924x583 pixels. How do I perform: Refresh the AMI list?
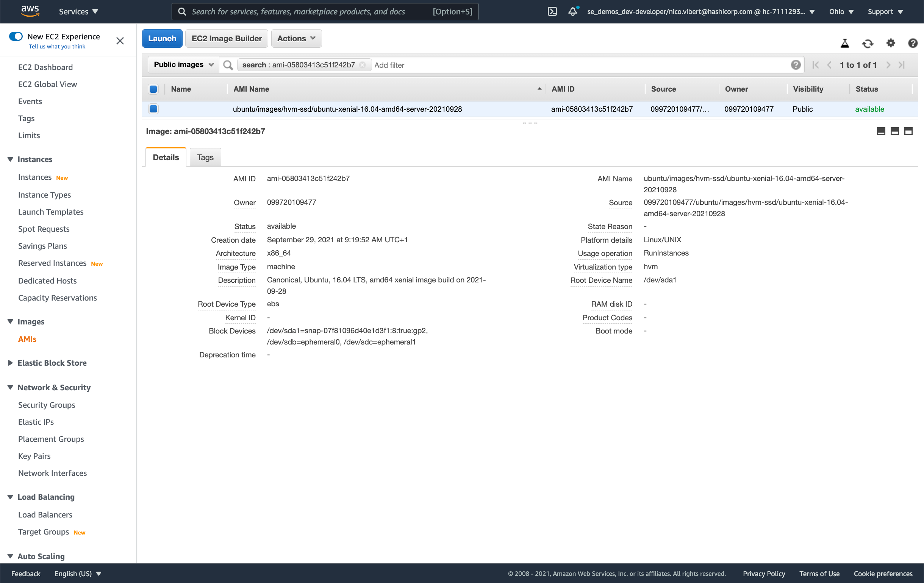click(x=868, y=43)
